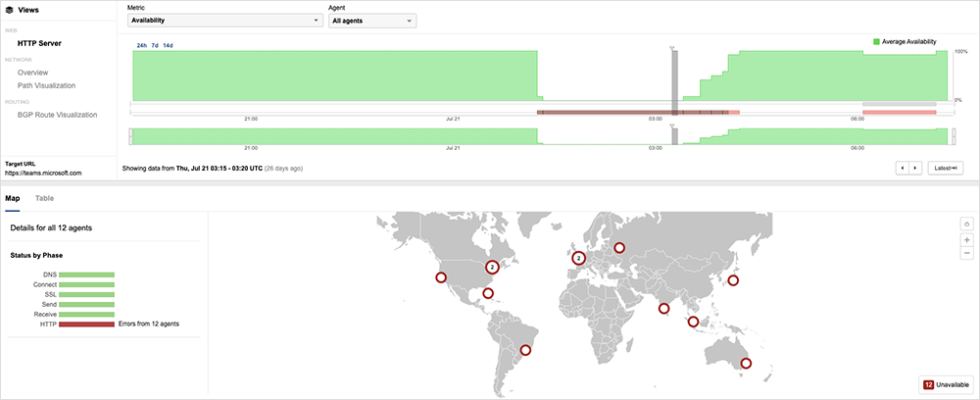Open the Agent dropdown showing All agents
The width and height of the screenshot is (980, 400).
coord(371,21)
